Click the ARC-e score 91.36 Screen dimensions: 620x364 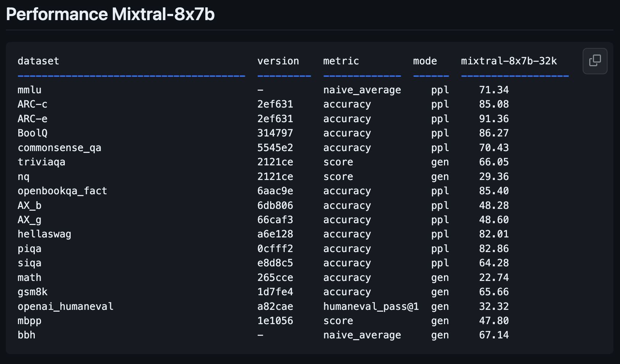click(494, 119)
